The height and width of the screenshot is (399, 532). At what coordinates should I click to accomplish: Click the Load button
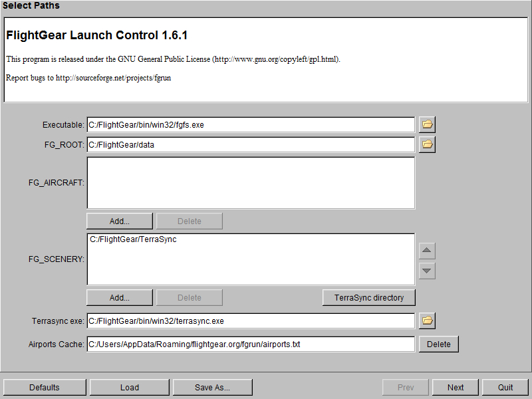[129, 388]
